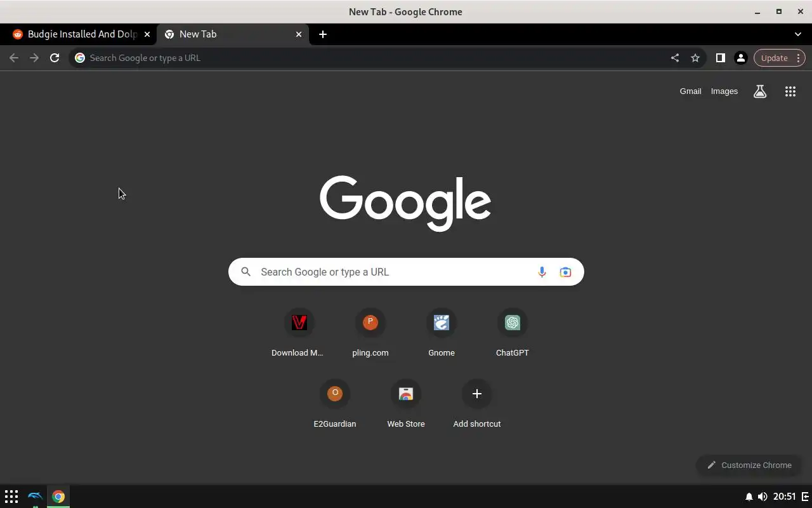Viewport: 812px width, 508px height.
Task: Bookmark this tab with the star icon
Action: 695,58
